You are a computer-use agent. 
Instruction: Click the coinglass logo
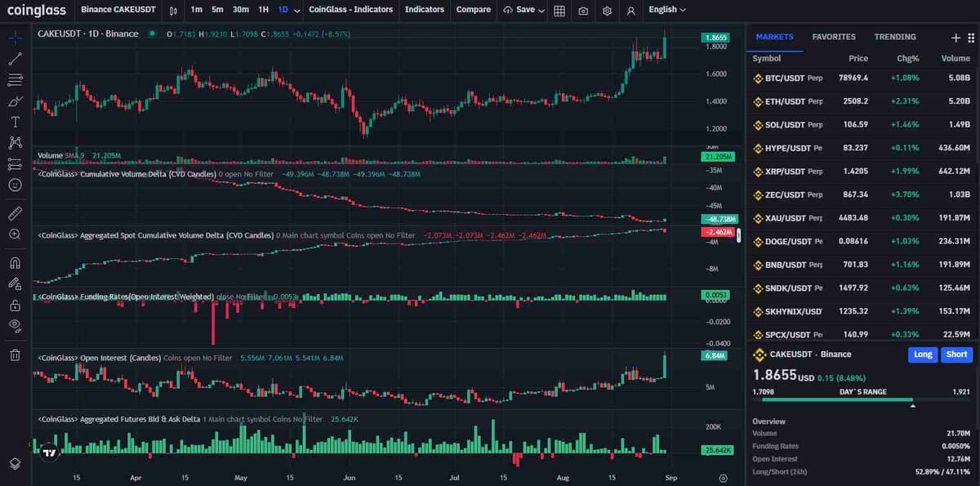(x=36, y=10)
